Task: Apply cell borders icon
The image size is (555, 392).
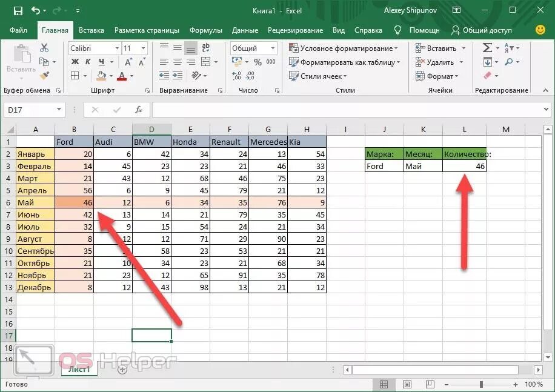Action: point(75,76)
